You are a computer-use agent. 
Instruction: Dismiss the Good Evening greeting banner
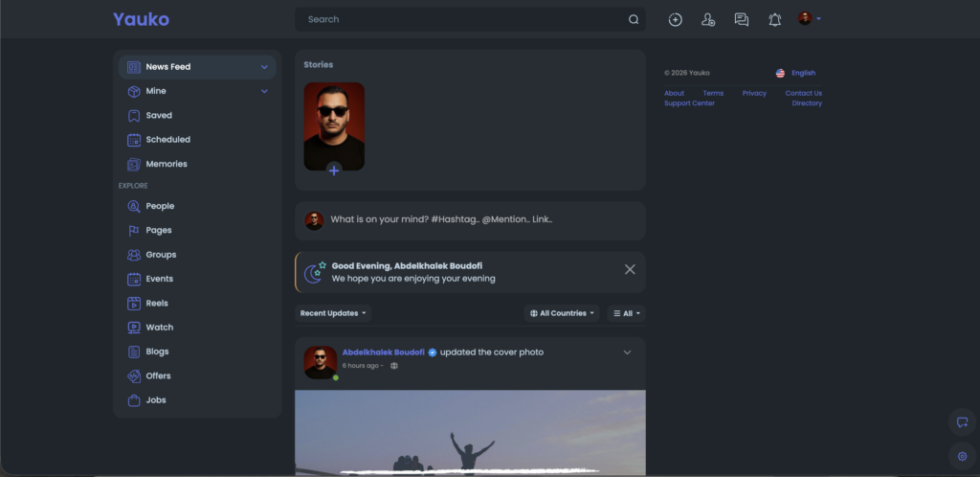coord(630,269)
